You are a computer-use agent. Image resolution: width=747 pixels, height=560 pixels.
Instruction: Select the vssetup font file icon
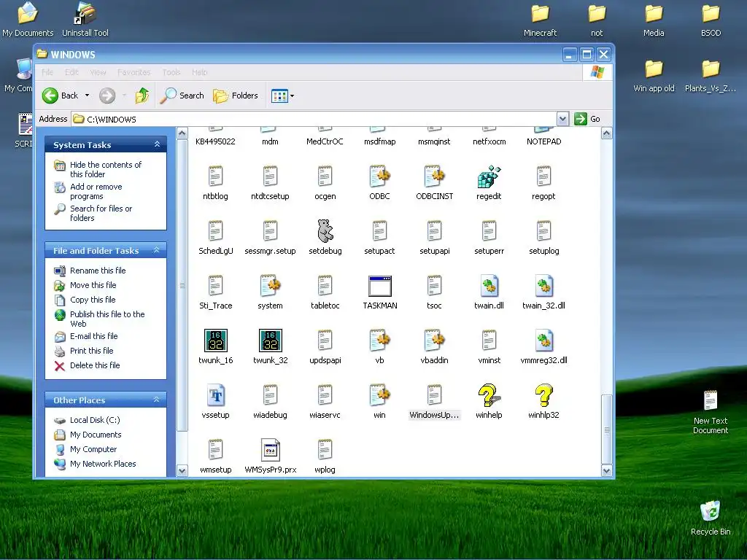tap(215, 395)
